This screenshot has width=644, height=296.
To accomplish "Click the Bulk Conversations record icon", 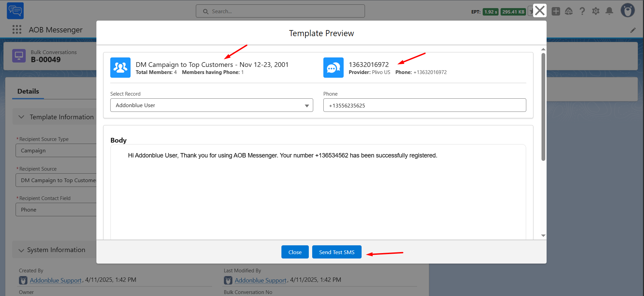I will [x=19, y=56].
